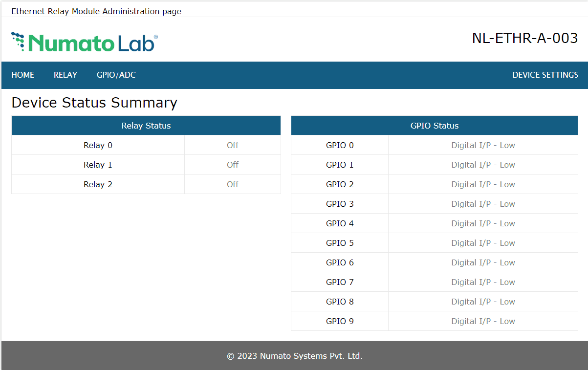Click GPIO 3 Digital I/P status value
This screenshot has height=370, width=588.
tap(483, 204)
